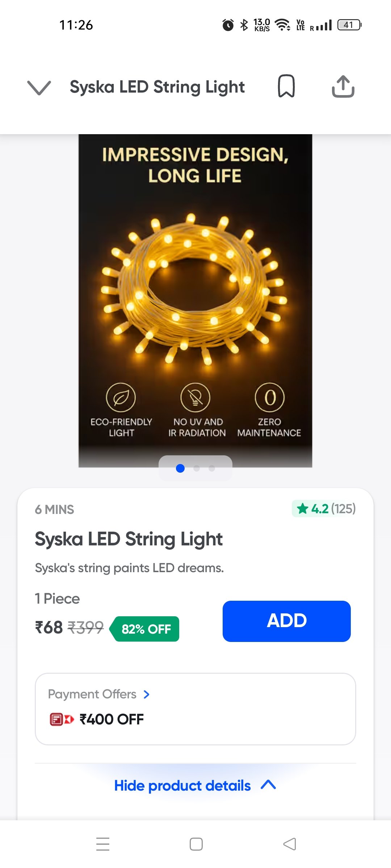Tap the HSBC payment offer icon

62,719
